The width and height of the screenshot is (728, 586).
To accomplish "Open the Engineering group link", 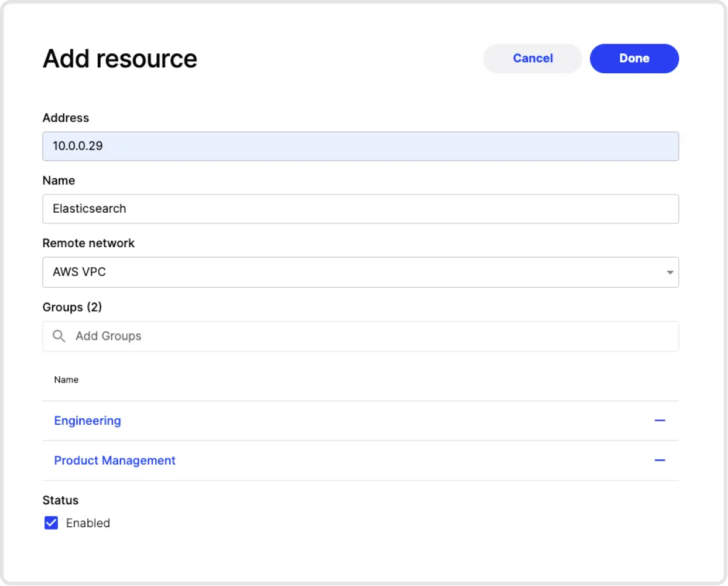I will tap(87, 421).
